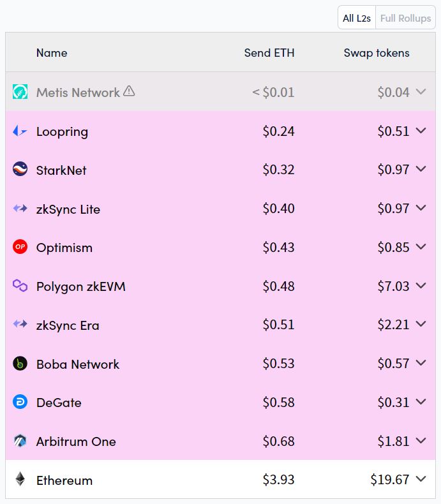Sort by the Swap tokens column header

(x=377, y=53)
